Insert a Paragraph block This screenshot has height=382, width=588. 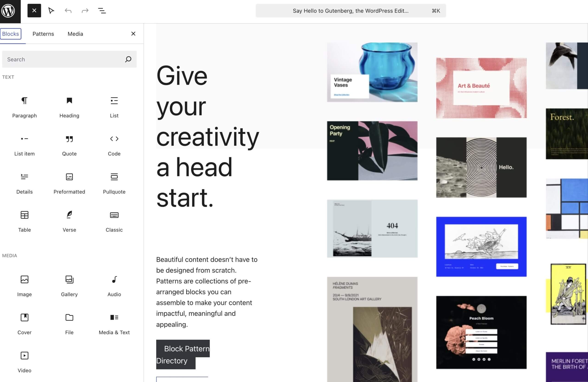[x=24, y=107]
